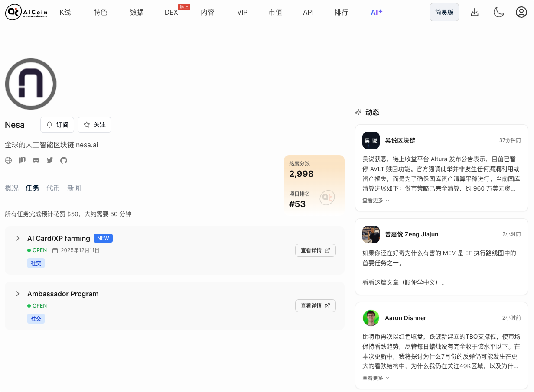Open the 排行 menu
The height and width of the screenshot is (392, 534).
tap(342, 12)
